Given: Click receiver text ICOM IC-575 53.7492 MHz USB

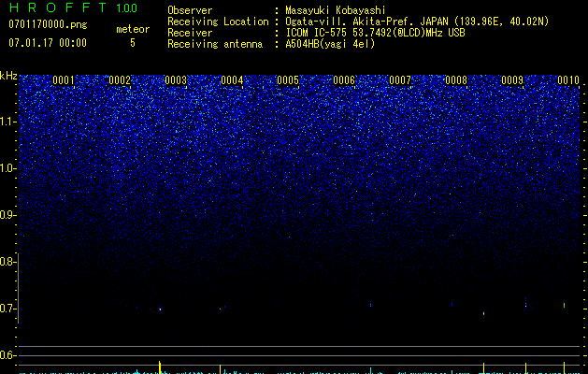Looking at the screenshot, I should [375, 33].
